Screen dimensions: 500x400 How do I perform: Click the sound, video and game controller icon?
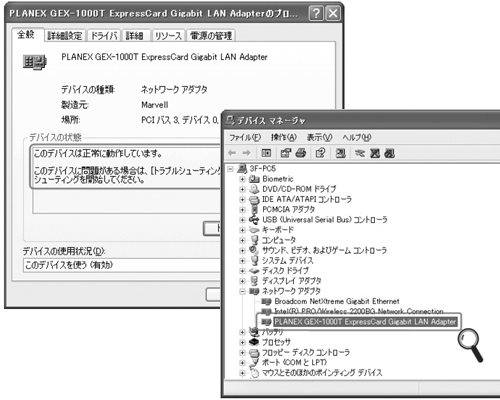click(x=254, y=250)
